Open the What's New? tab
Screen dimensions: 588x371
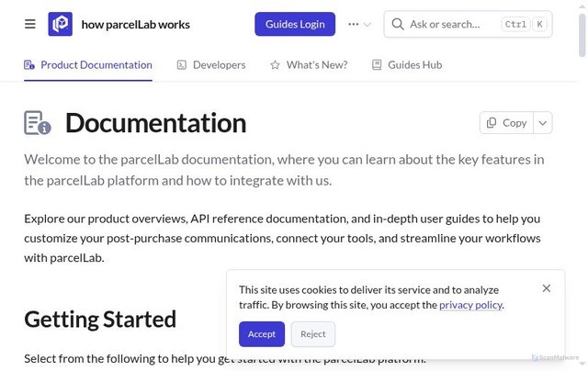click(x=309, y=65)
